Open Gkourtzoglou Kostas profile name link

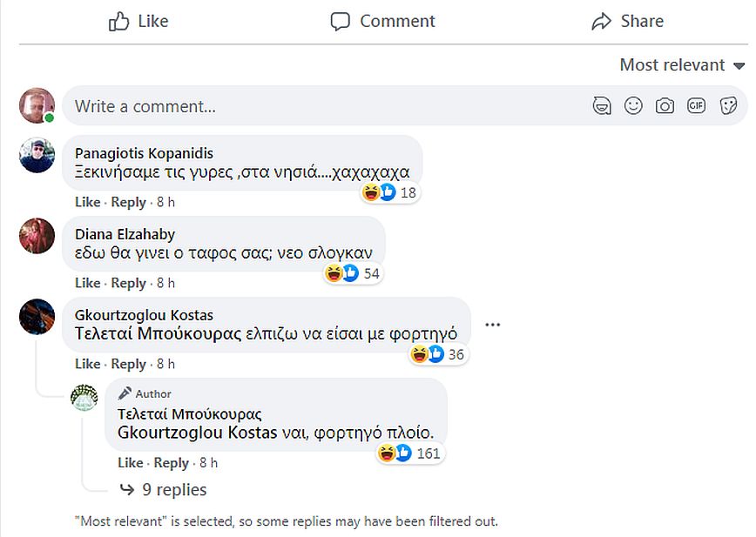144,315
